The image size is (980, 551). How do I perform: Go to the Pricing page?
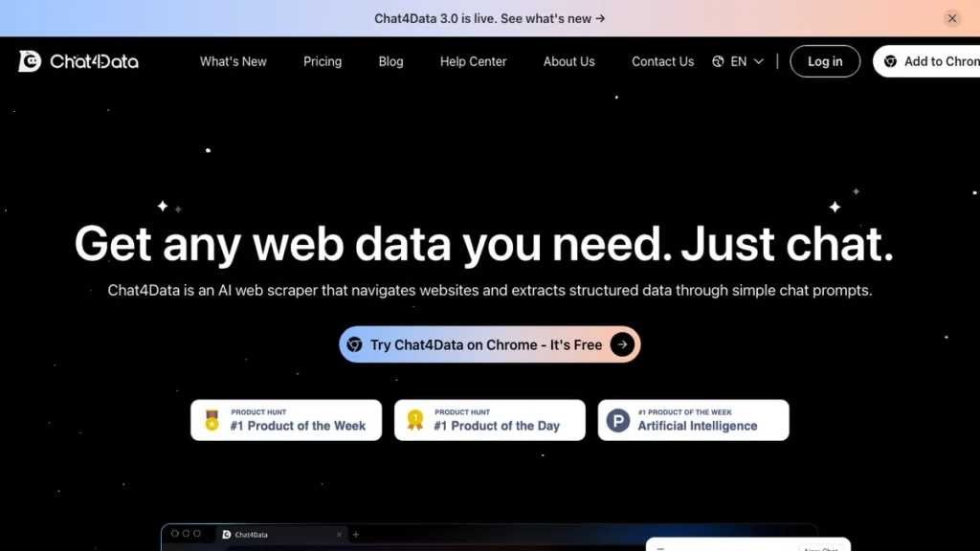coord(323,61)
